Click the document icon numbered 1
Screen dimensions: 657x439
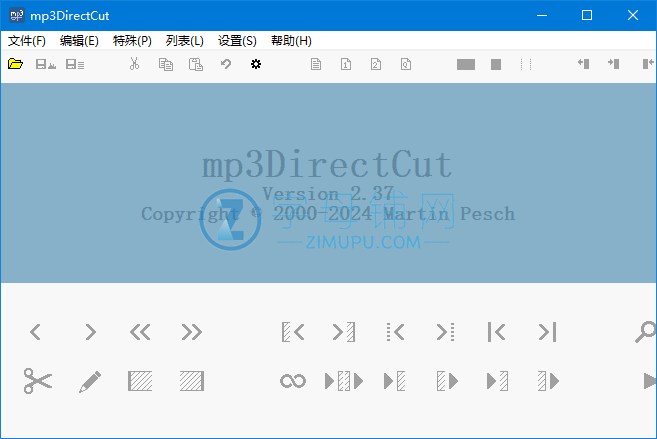tap(346, 64)
